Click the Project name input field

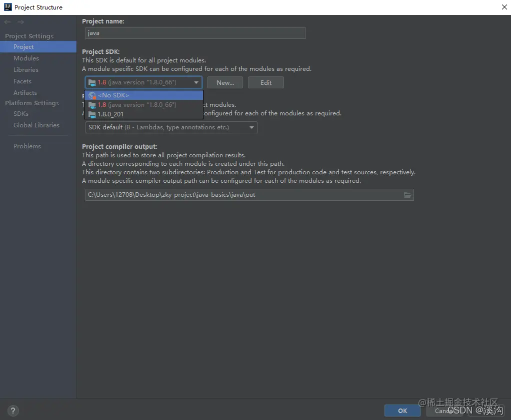pos(195,33)
